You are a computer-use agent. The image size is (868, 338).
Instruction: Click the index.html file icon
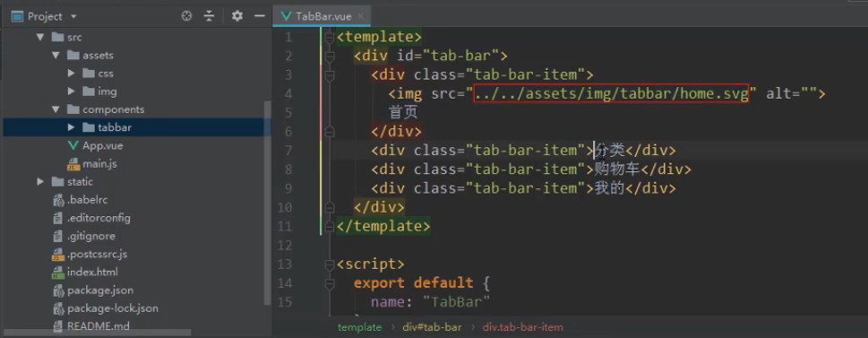(58, 272)
